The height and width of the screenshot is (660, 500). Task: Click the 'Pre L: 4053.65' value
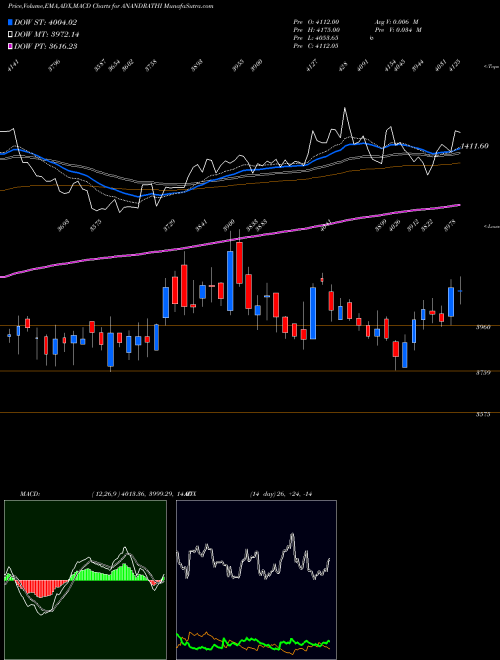(x=316, y=38)
